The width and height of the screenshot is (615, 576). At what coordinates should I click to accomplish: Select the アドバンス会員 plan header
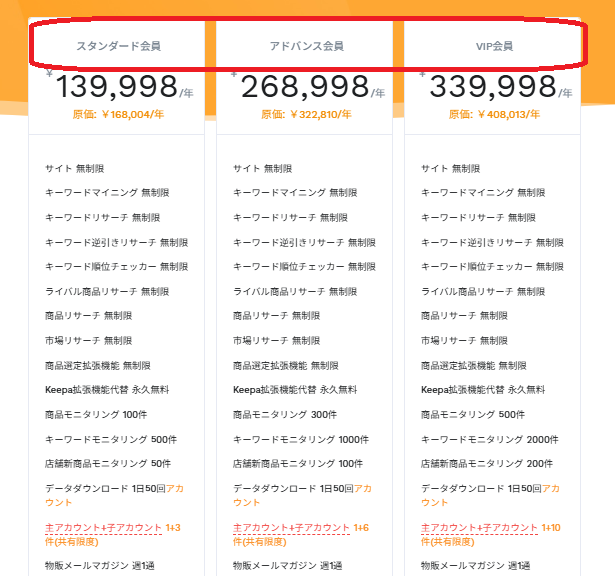point(307,46)
